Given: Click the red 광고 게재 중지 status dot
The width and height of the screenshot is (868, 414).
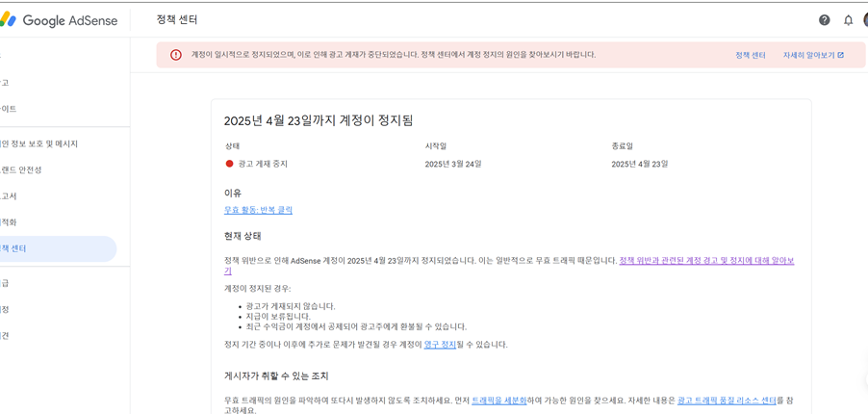Looking at the screenshot, I should click(x=229, y=164).
